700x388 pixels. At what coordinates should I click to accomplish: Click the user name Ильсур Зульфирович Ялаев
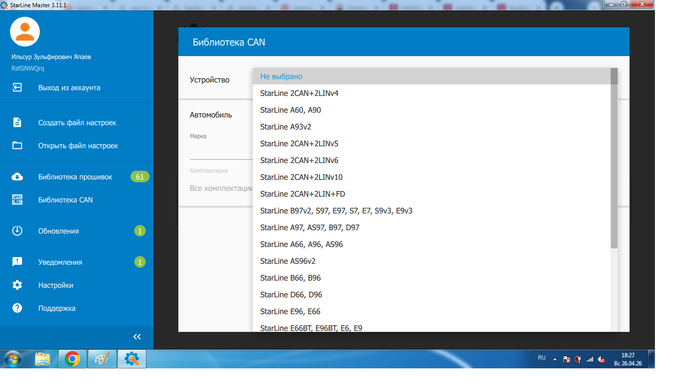51,57
